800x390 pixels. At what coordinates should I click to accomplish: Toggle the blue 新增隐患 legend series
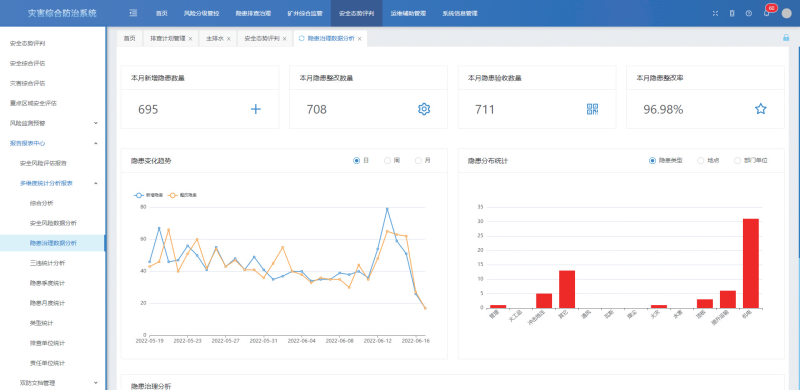(148, 195)
